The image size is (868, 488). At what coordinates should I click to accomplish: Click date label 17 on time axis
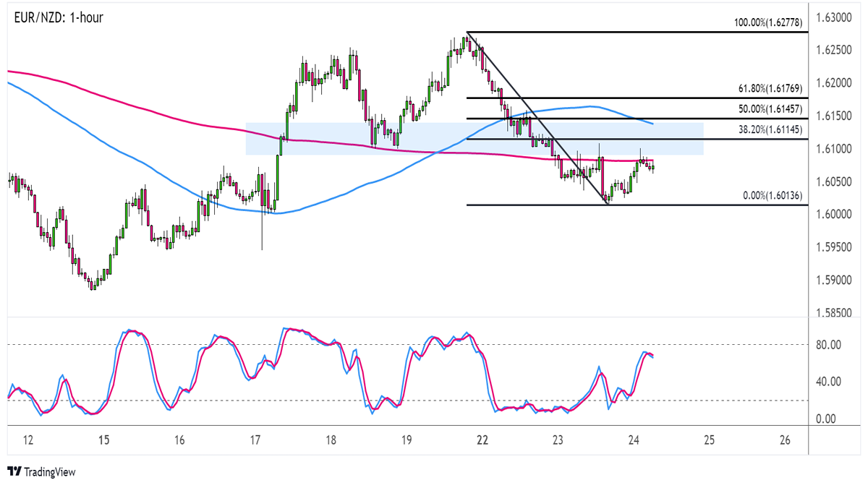point(255,440)
